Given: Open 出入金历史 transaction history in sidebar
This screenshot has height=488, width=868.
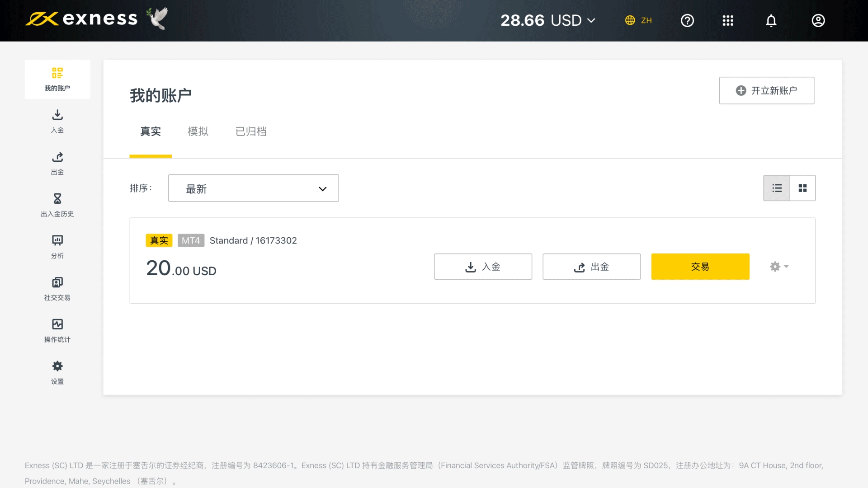Looking at the screenshot, I should [x=57, y=205].
